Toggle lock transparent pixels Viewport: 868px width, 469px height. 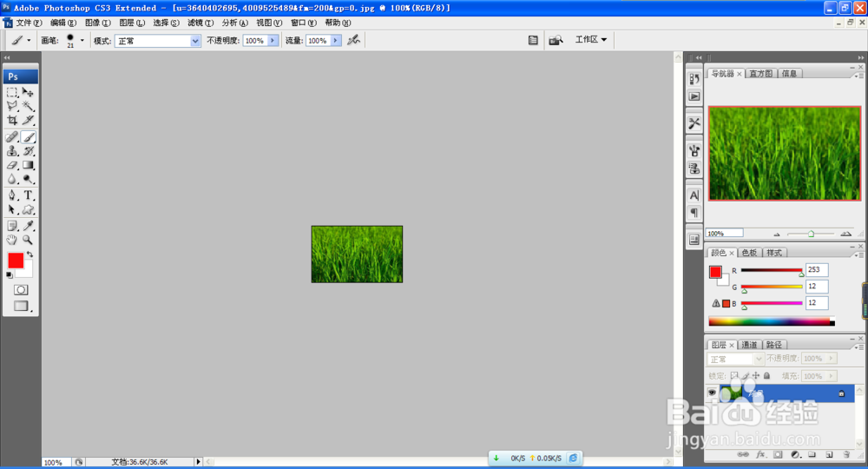point(734,375)
